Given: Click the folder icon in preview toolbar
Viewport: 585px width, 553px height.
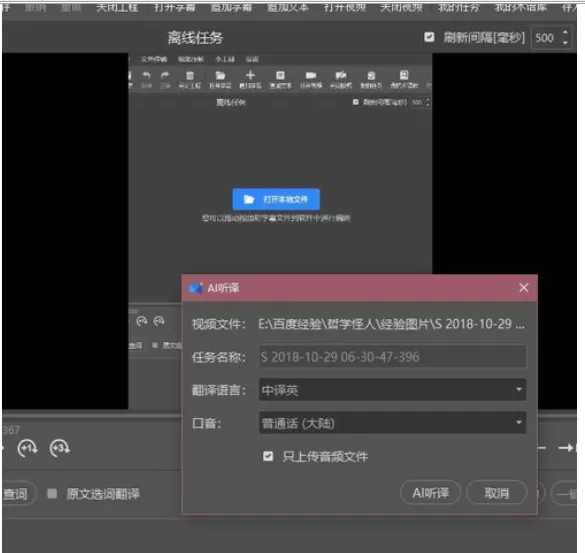Looking at the screenshot, I should tap(220, 76).
